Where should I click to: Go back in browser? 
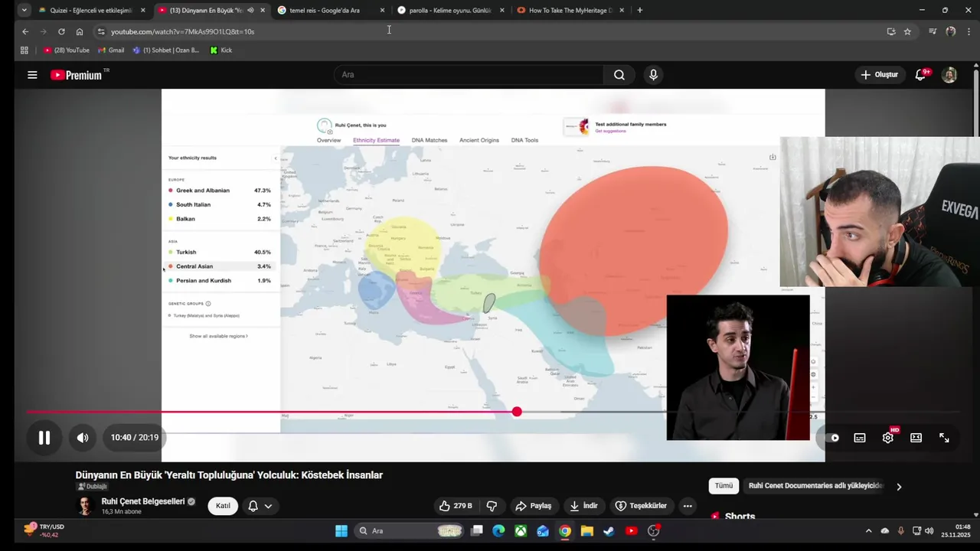25,31
